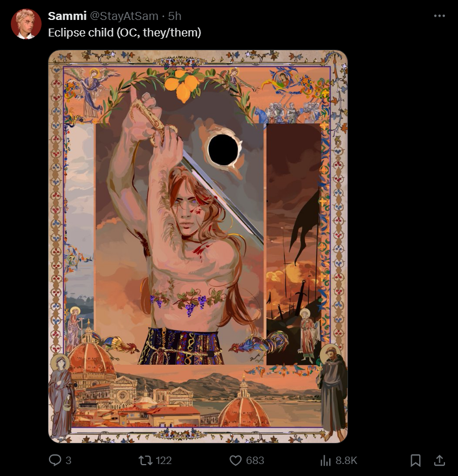Like the post with the heart icon
This screenshot has height=476, width=458.
pyautogui.click(x=235, y=460)
